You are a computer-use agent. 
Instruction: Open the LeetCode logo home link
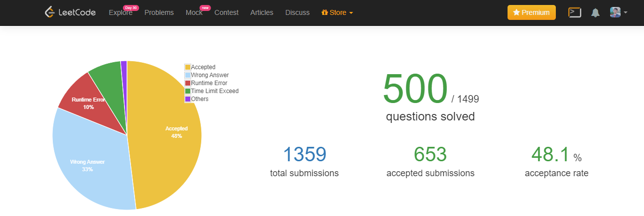(70, 12)
